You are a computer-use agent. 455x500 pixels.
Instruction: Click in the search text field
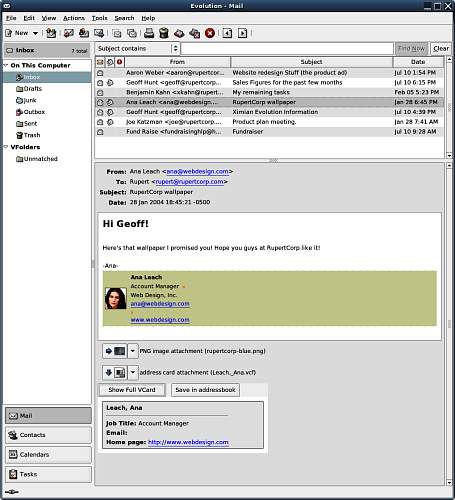click(287, 49)
